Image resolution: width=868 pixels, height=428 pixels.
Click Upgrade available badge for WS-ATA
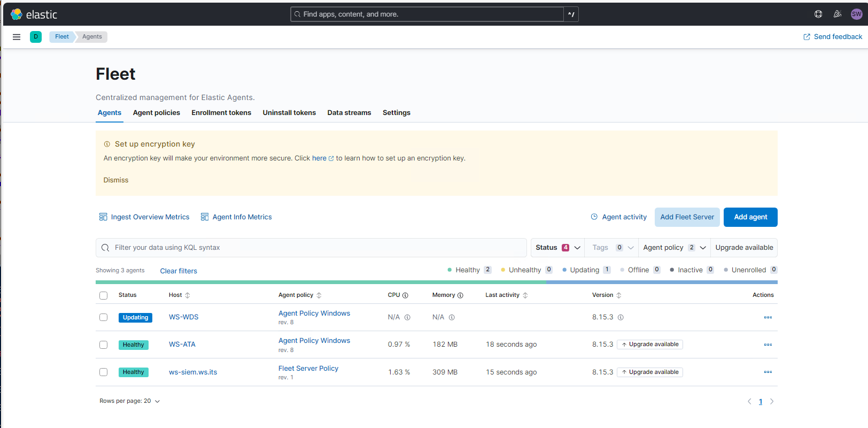point(650,345)
